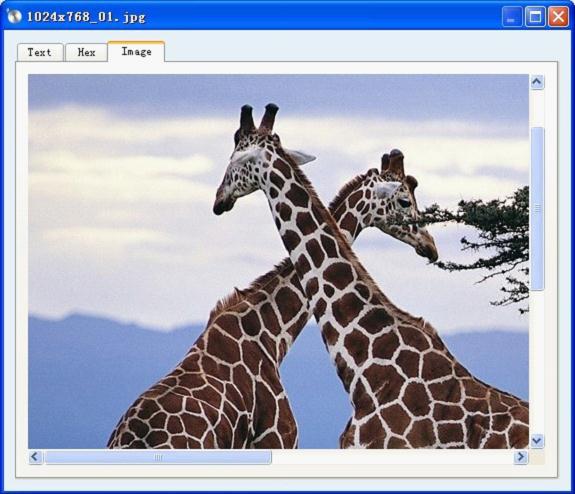This screenshot has width=575, height=494.
Task: Switch to the Hex tab
Action: click(86, 52)
